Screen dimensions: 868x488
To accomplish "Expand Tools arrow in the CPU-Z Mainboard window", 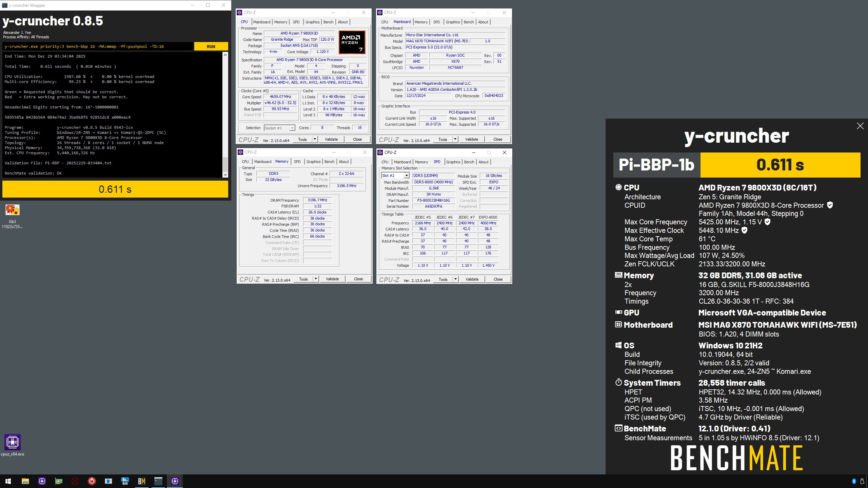I will click(x=455, y=139).
